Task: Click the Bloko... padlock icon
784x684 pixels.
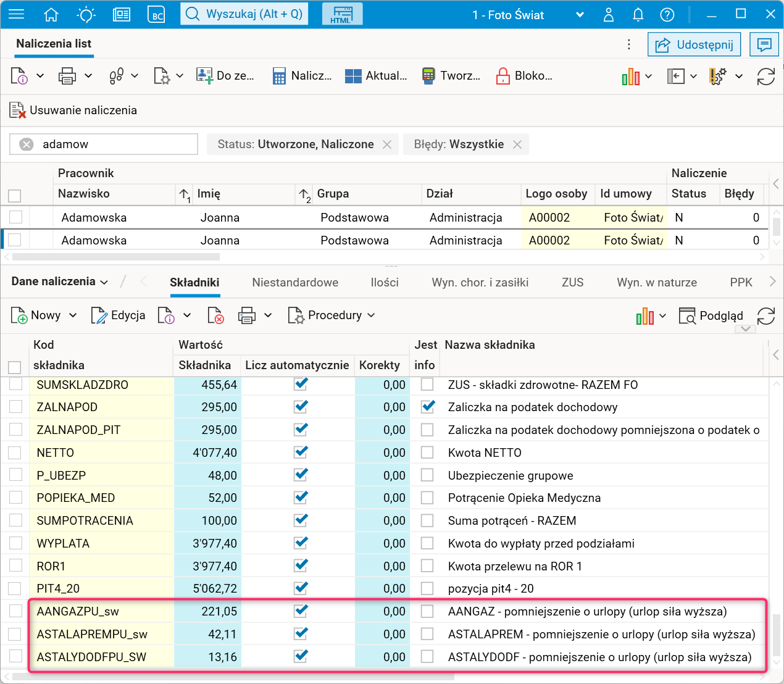Action: pyautogui.click(x=503, y=76)
